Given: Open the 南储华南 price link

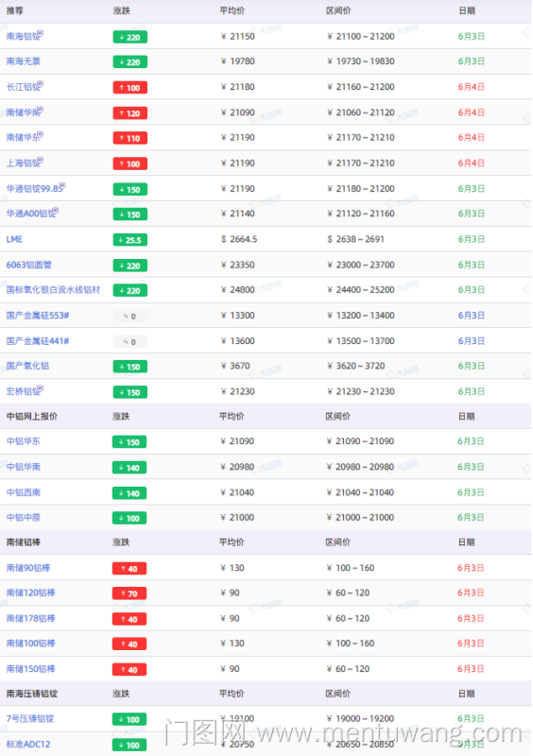Looking at the screenshot, I should tap(22, 112).
